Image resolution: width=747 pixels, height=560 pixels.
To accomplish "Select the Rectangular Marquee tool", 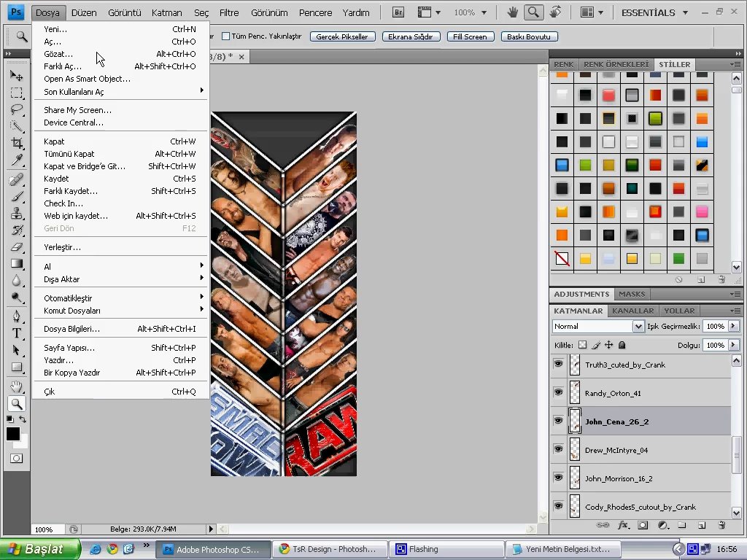I will click(x=17, y=93).
